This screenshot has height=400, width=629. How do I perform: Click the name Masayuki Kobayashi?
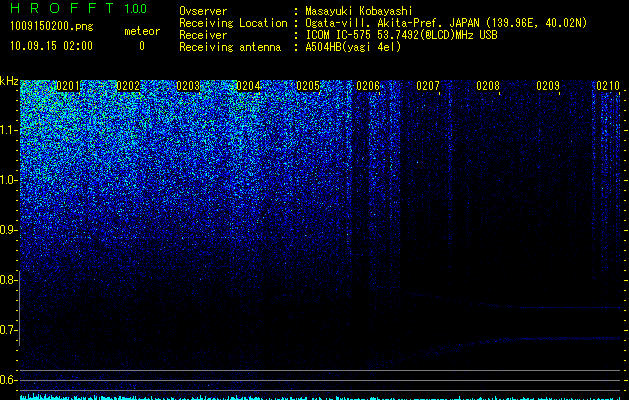(359, 11)
